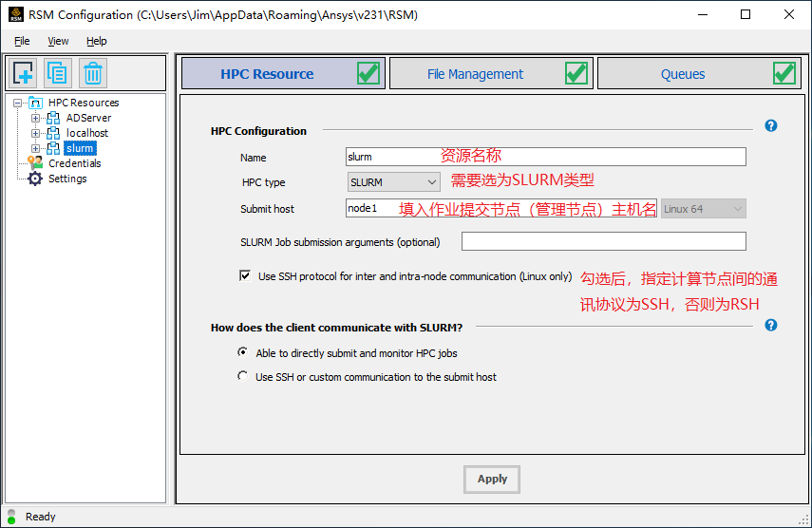Click the Credentials user icon
Image resolution: width=812 pixels, height=528 pixels.
(35, 163)
